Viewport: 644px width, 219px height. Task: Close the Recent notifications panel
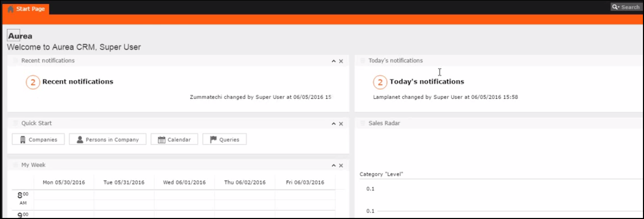341,61
